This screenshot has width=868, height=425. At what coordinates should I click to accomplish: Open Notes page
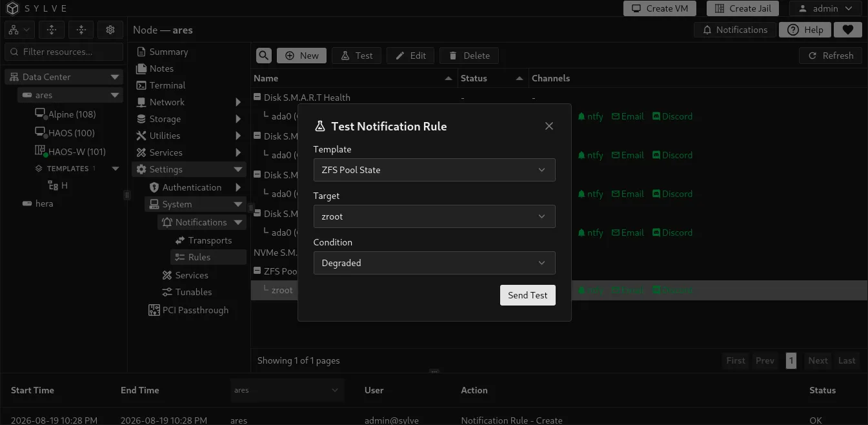pyautogui.click(x=155, y=68)
